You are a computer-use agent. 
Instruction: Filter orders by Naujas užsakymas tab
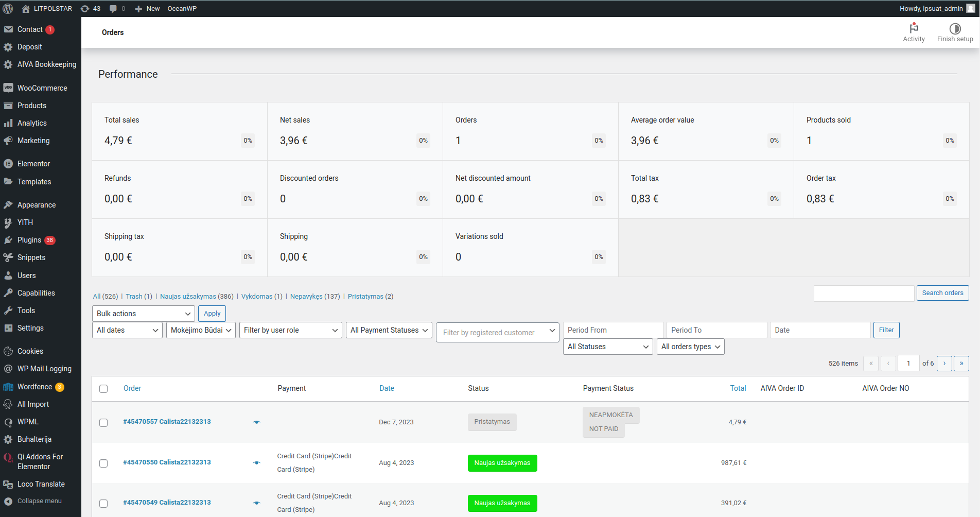188,297
